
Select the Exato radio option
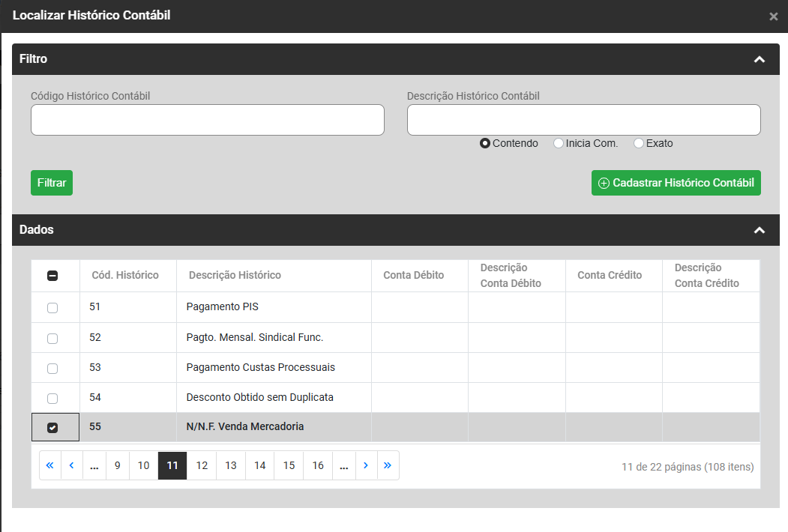click(x=638, y=143)
